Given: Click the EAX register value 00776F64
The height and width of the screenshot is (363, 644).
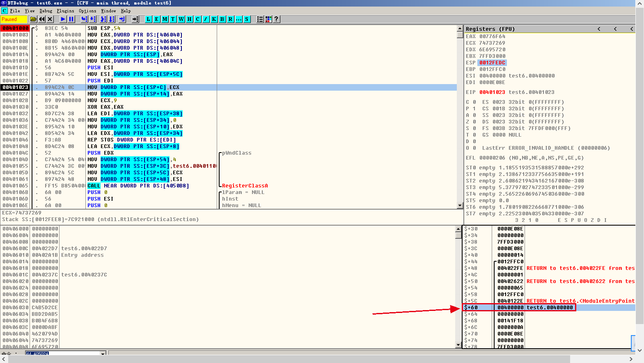Looking at the screenshot, I should 492,37.
